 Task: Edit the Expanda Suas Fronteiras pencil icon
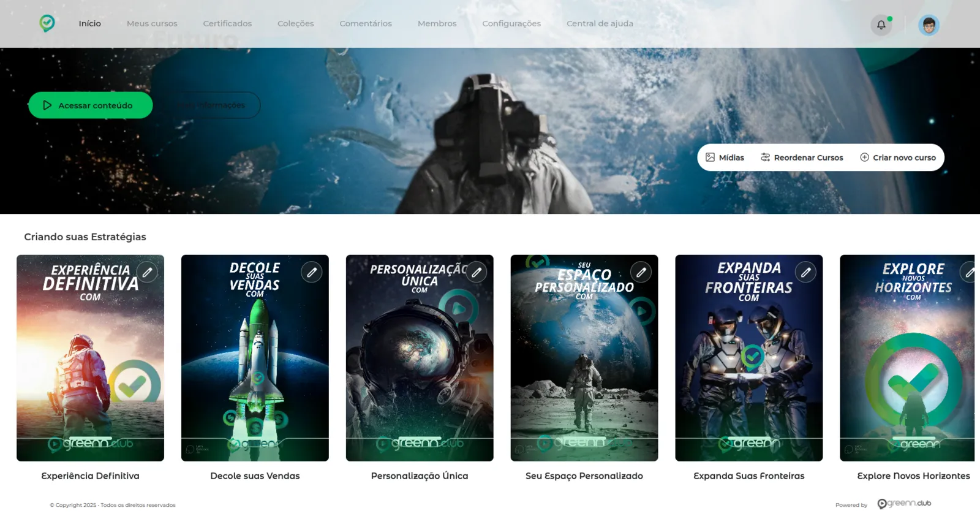pyautogui.click(x=806, y=272)
